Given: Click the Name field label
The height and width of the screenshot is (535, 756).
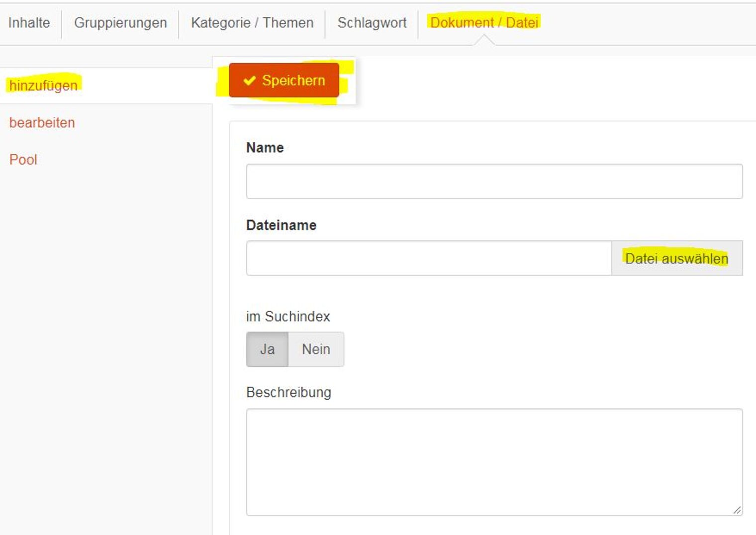Looking at the screenshot, I should point(265,147).
